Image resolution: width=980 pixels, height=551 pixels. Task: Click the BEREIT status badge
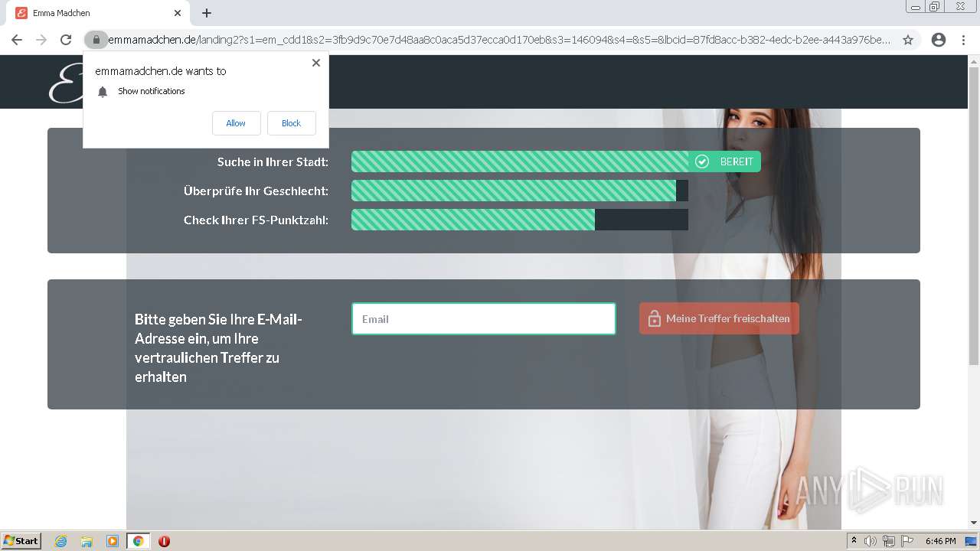pos(724,161)
